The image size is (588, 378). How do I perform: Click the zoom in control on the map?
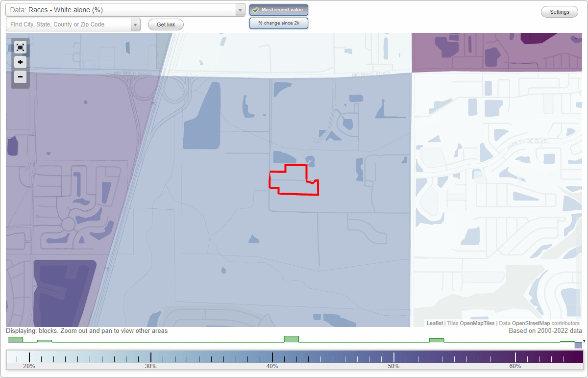20,62
